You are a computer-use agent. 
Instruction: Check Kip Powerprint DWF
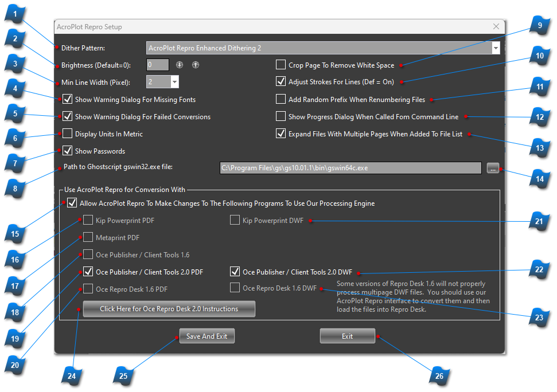coord(235,220)
